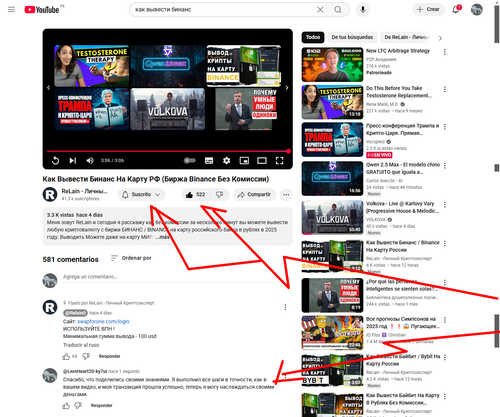Open options for Simpsons predictions video

[445, 320]
